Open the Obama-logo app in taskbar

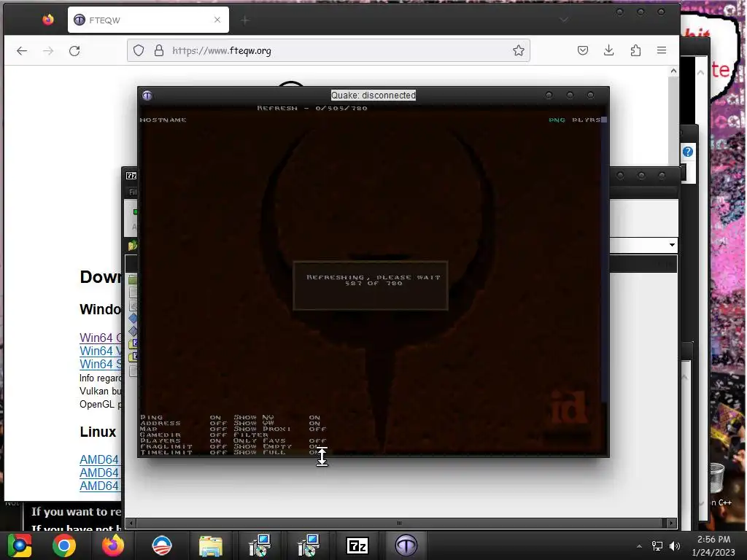click(x=162, y=545)
